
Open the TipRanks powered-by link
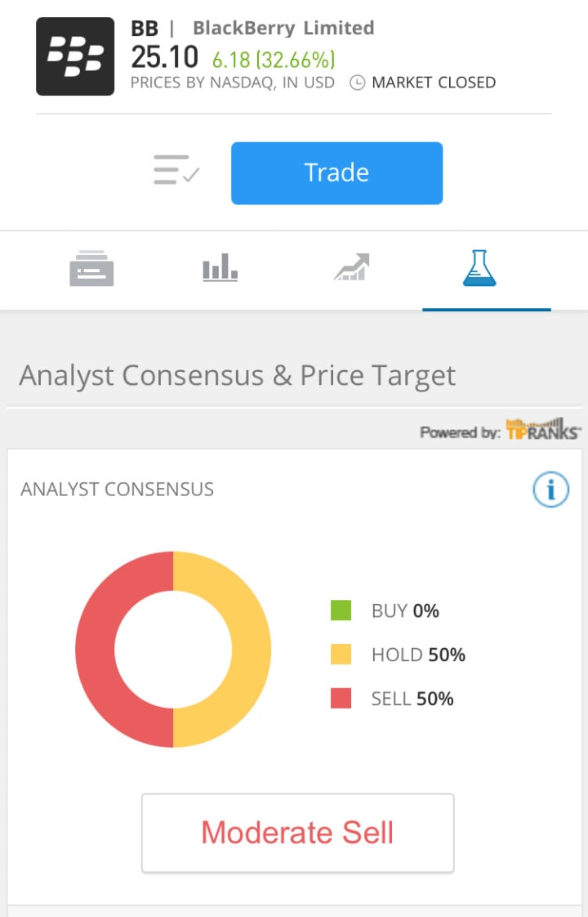pyautogui.click(x=500, y=430)
